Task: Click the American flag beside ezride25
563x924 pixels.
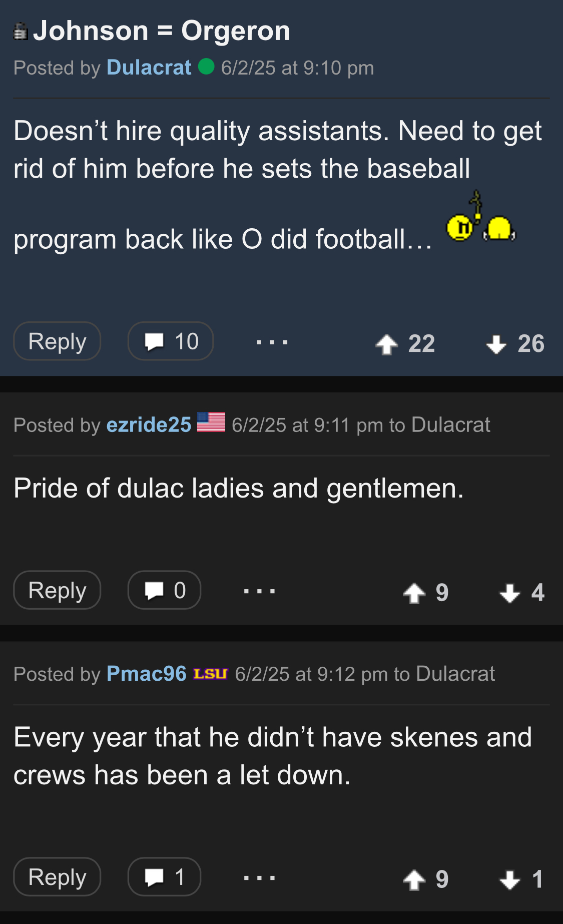Action: 211,422
